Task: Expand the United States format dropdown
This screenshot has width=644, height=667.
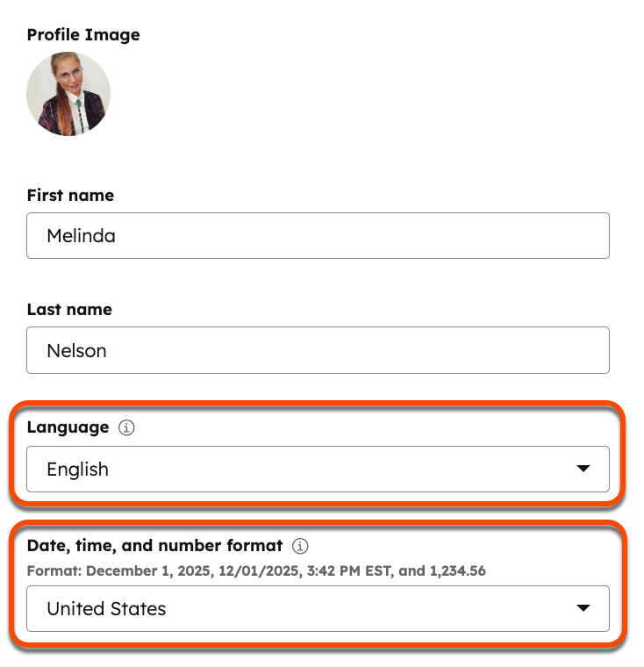Action: coord(318,608)
